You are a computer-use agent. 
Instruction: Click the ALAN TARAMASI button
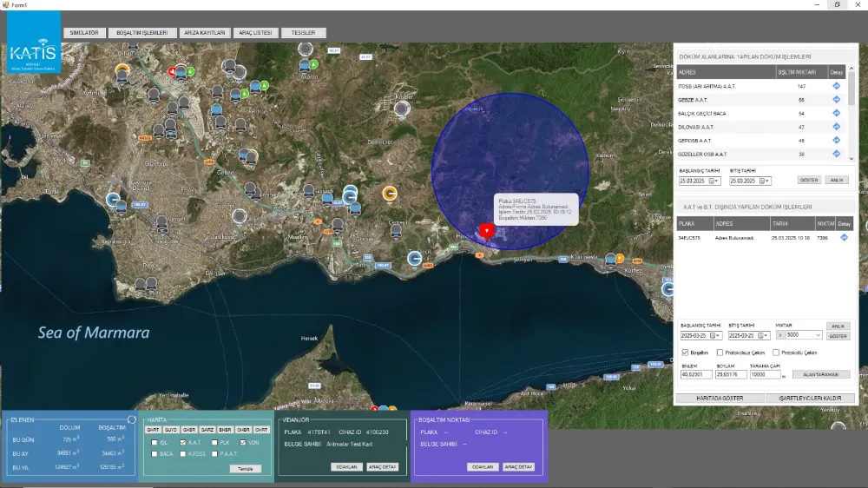[x=821, y=374]
